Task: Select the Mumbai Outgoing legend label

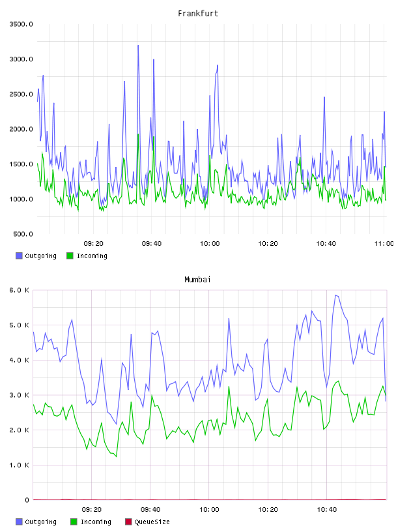Action: [40, 522]
